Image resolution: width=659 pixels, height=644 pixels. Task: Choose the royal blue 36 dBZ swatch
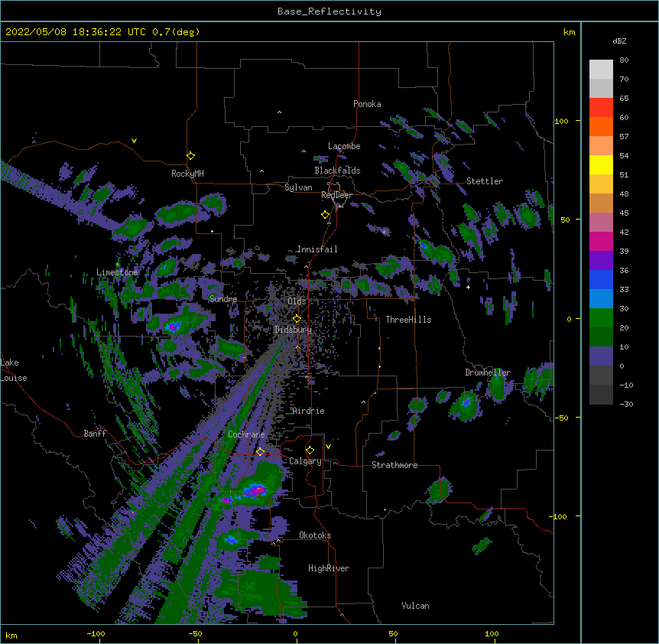point(601,279)
